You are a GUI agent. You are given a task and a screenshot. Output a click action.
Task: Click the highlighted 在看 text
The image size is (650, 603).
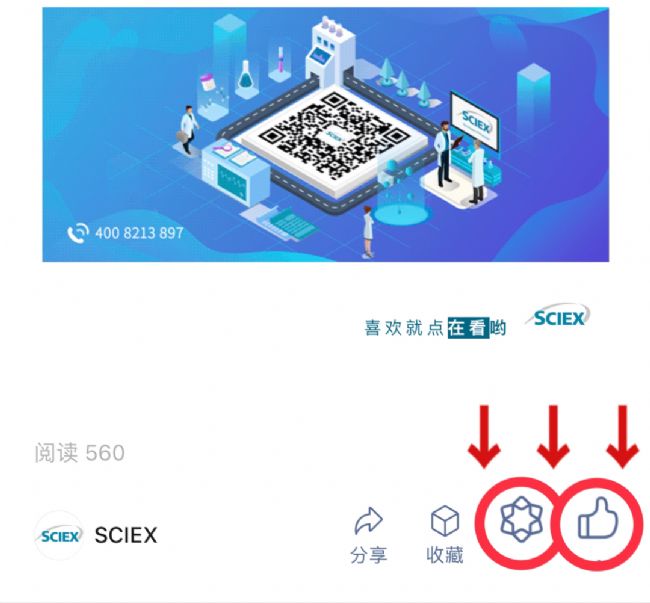pos(468,328)
